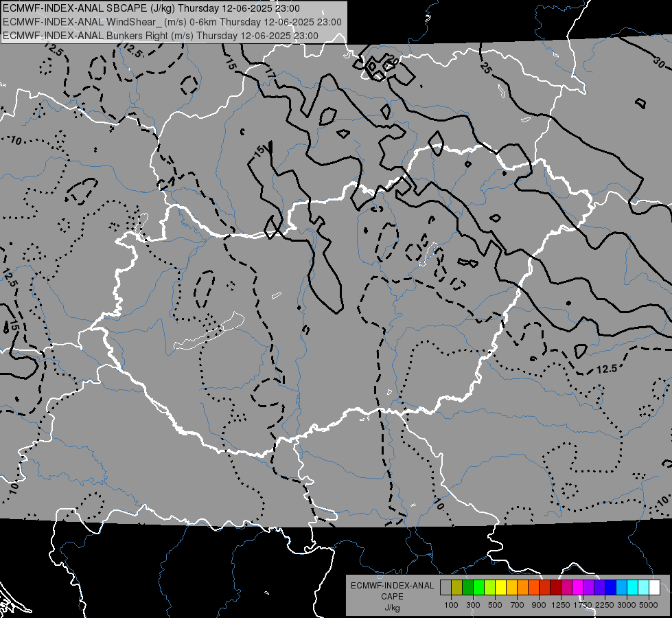Click the 1250 legend tick label
This screenshot has height=618, width=672.
(x=561, y=605)
